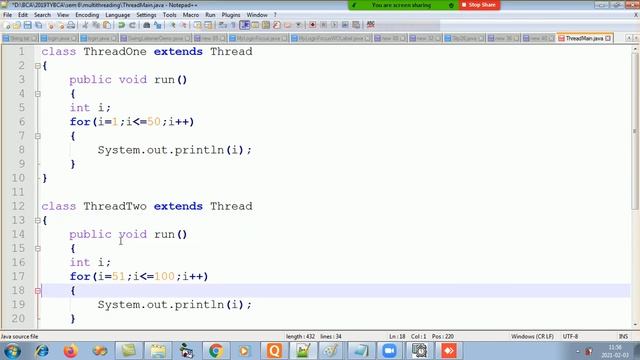
Task: Collapse fold marker at line 2
Action: [38, 65]
